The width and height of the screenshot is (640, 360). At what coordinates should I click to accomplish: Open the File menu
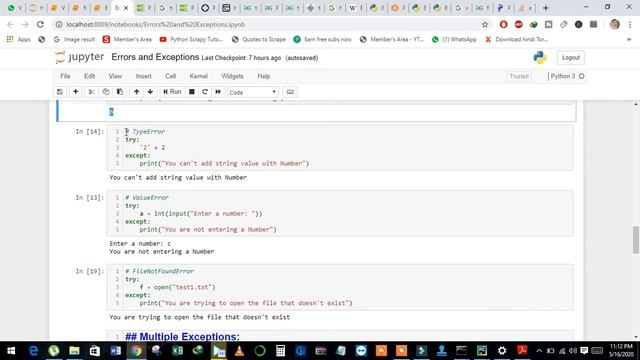pos(65,76)
